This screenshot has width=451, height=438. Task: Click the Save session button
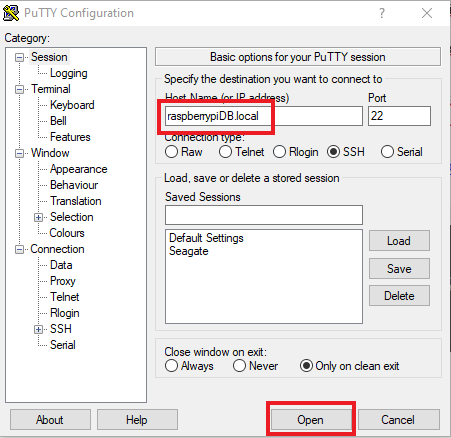click(x=399, y=269)
